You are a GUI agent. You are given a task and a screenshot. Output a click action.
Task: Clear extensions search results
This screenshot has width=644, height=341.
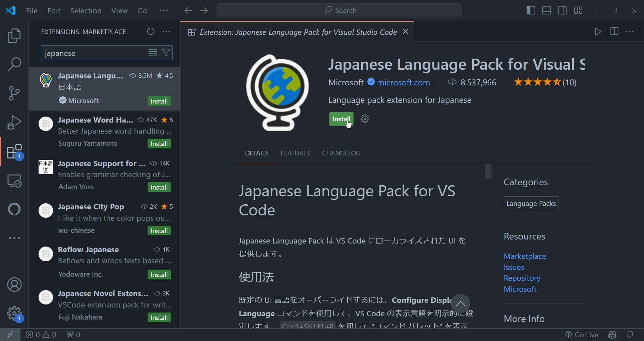[x=153, y=53]
